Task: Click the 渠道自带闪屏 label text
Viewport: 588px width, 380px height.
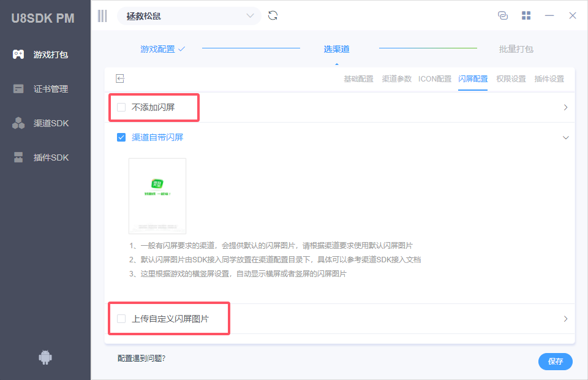Action: tap(157, 137)
